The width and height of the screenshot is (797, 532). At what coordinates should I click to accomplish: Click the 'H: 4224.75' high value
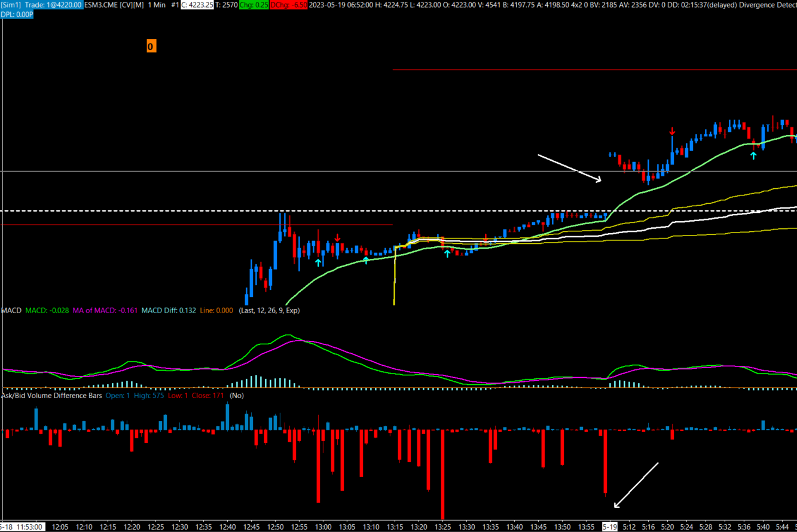(392, 5)
